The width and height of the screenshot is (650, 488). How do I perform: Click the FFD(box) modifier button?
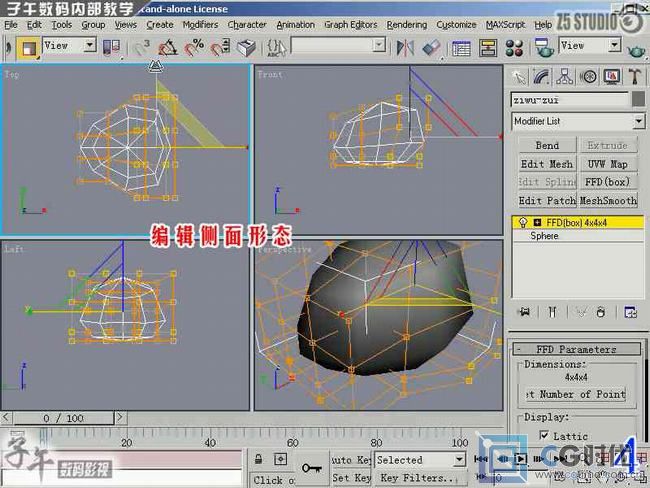(x=608, y=182)
